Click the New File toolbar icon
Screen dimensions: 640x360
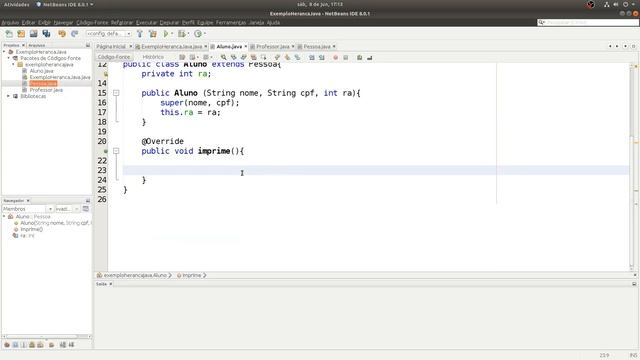[x=9, y=34]
